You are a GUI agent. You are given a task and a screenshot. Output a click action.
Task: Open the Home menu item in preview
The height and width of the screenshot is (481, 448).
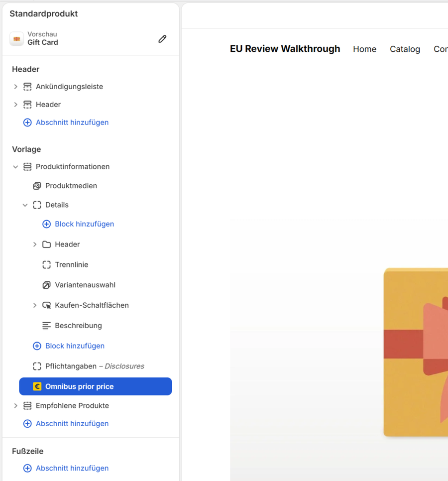[364, 49]
